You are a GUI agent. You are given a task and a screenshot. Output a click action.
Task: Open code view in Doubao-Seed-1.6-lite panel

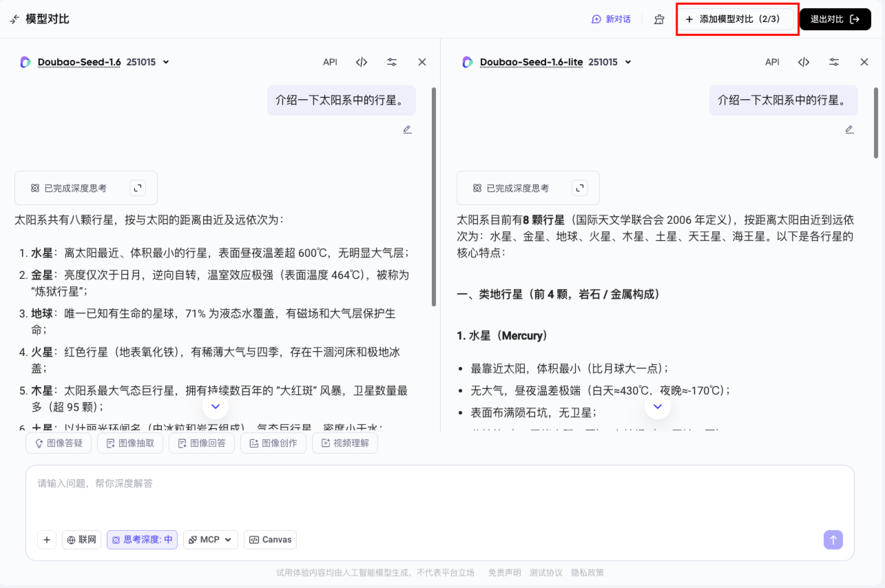click(804, 62)
